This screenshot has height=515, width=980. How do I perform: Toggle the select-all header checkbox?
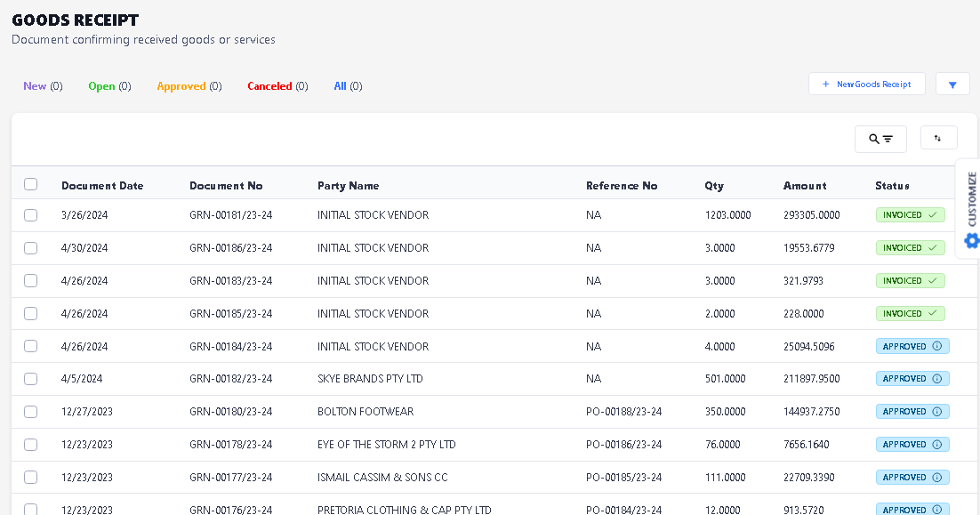tap(31, 184)
